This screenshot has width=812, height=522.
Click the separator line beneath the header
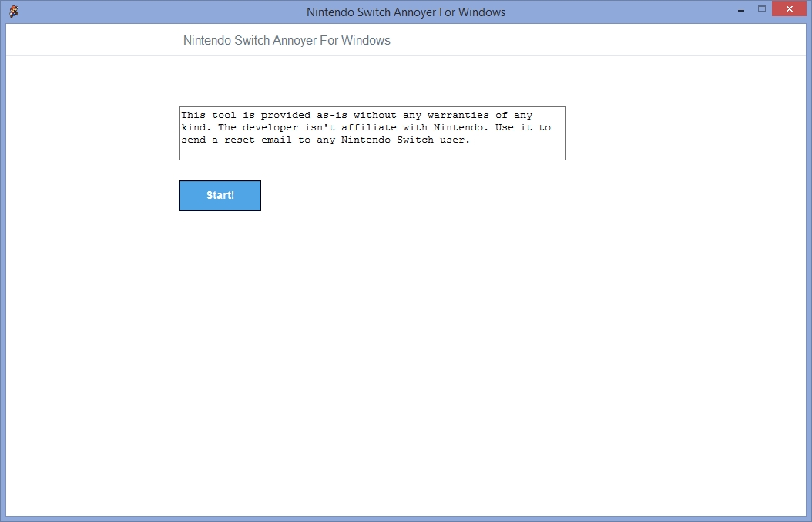pos(405,55)
